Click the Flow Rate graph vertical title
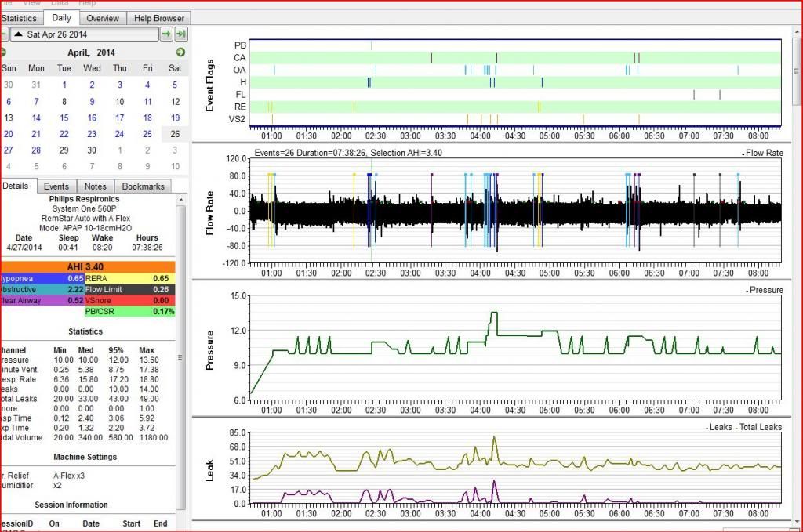803x532 pixels. click(209, 213)
